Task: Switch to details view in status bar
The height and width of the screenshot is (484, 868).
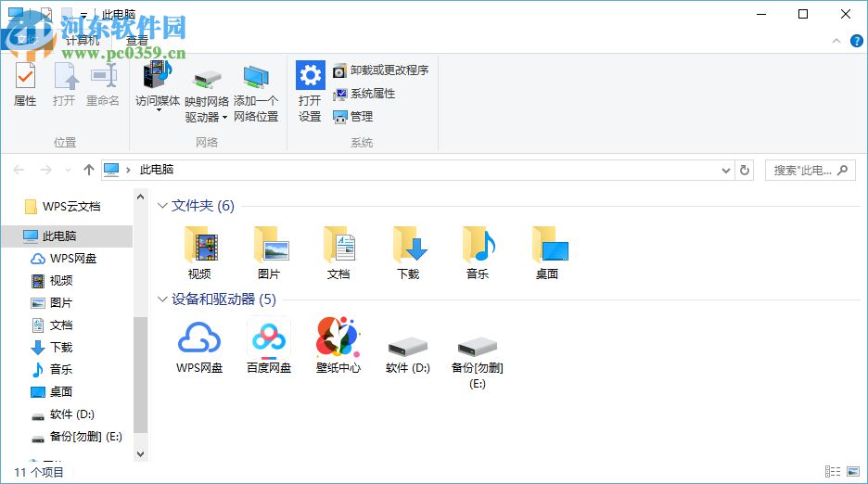Action: coord(833,472)
